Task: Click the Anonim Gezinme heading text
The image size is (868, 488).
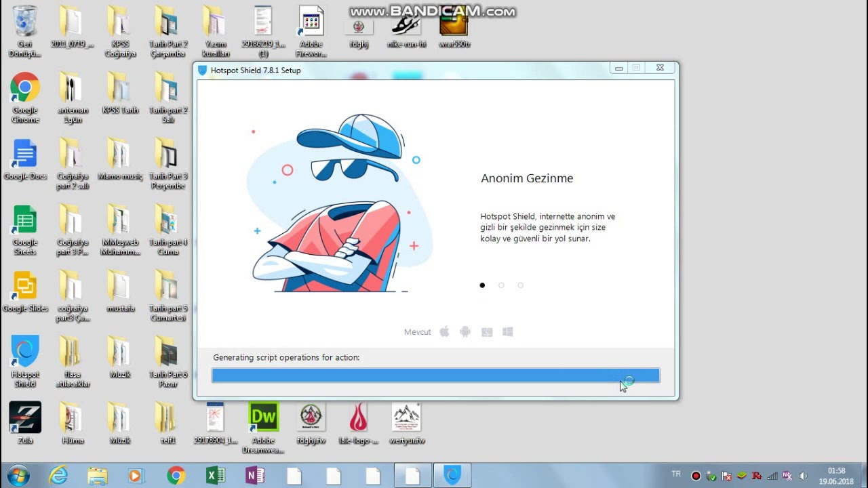Action: [x=527, y=178]
